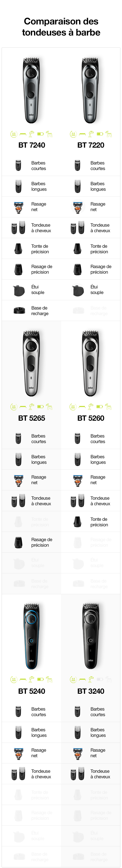Screen dimensions: 122x868
Task: Click the washable shower icon under BT 7220
Action: (x=91, y=134)
